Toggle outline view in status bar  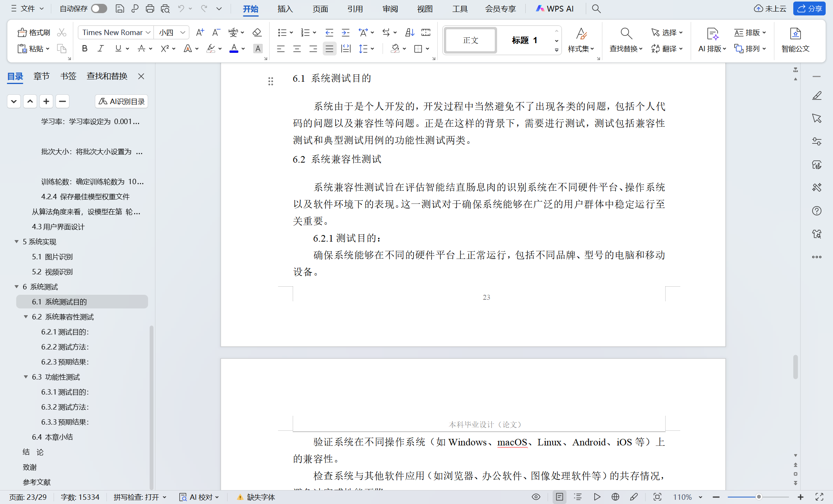click(578, 497)
